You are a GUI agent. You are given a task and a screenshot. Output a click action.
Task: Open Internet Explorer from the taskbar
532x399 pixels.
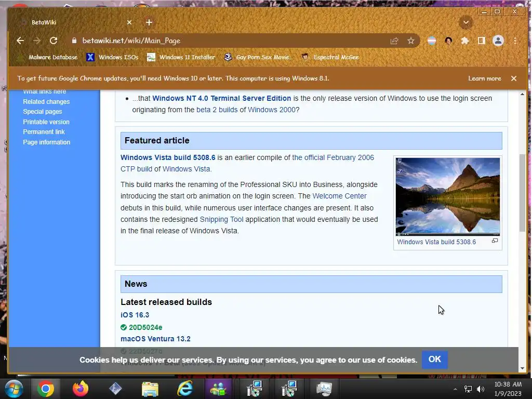(185, 389)
